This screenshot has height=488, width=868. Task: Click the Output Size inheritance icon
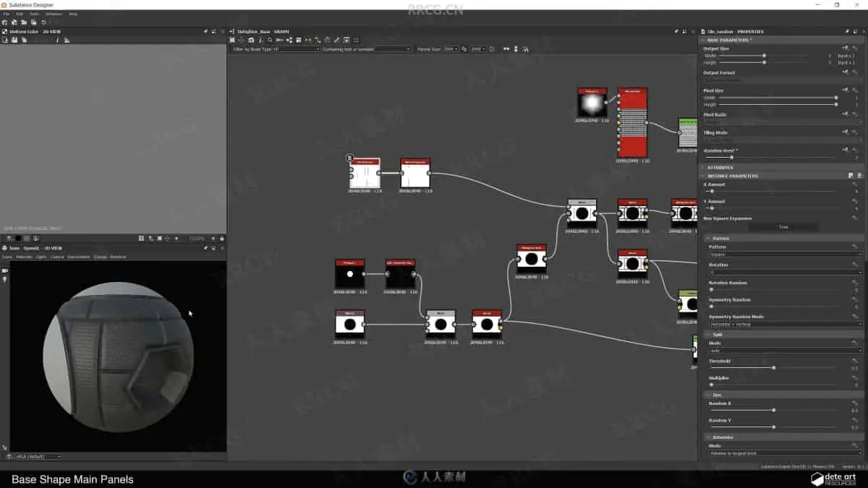pos(845,48)
